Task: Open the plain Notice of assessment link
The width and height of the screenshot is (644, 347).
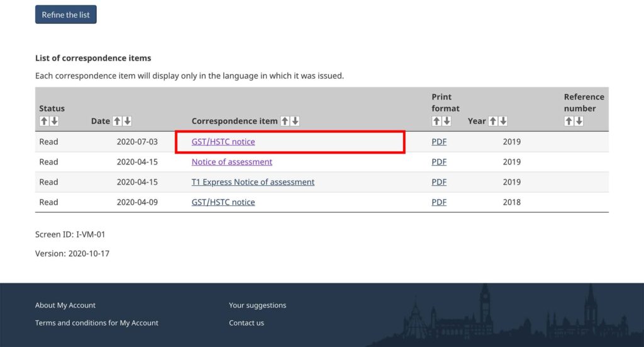Action: click(231, 162)
